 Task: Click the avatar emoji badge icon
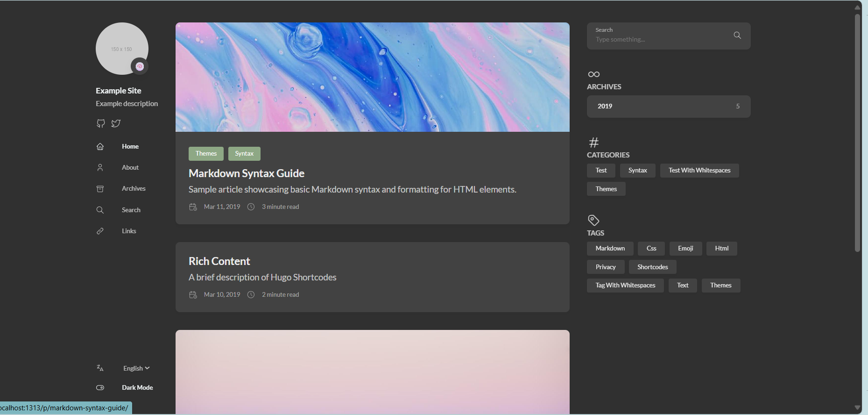point(140,66)
